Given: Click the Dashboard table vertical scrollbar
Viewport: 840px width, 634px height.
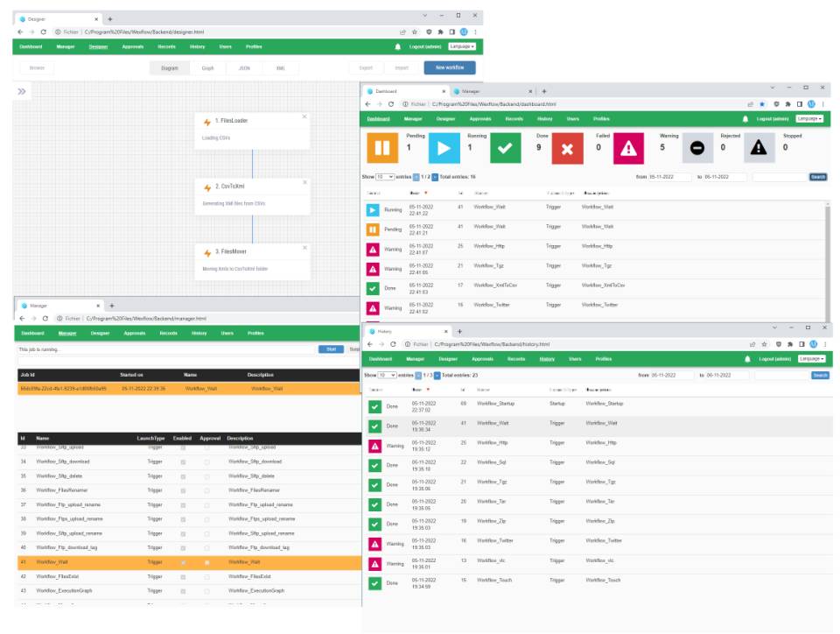Looking at the screenshot, I should 826,254.
